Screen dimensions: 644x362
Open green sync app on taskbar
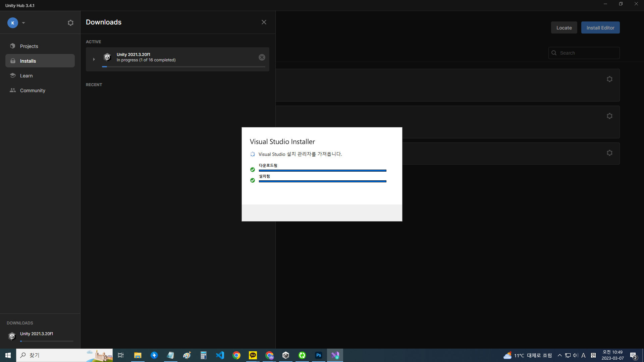(x=302, y=355)
